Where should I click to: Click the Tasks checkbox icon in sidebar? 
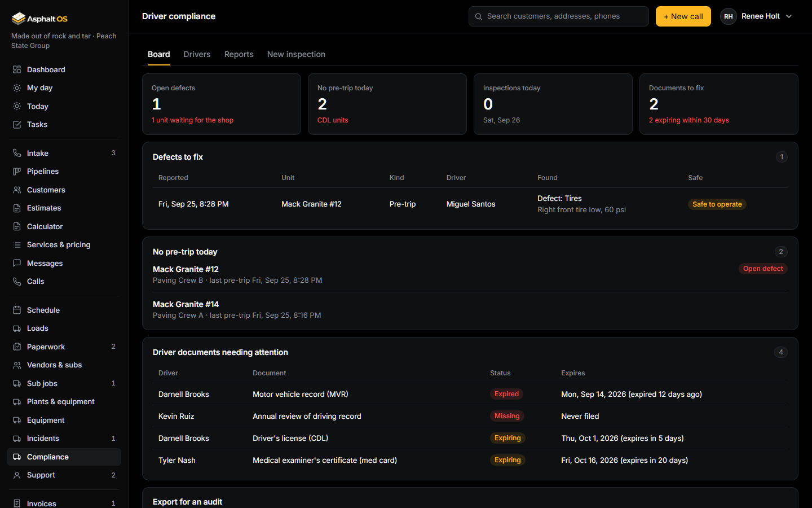pos(17,124)
